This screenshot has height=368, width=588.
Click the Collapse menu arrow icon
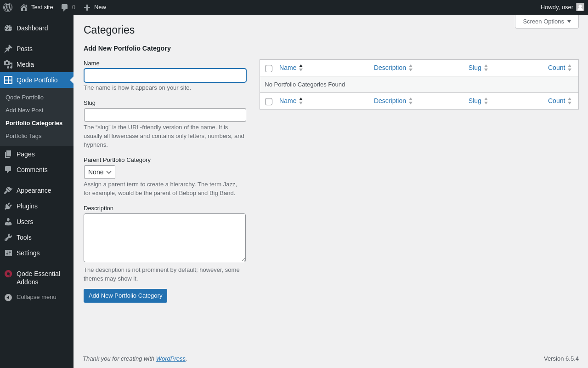(8, 297)
